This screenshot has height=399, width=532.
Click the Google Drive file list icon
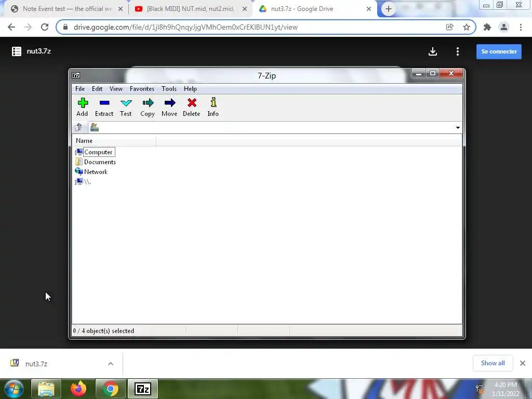[x=17, y=51]
